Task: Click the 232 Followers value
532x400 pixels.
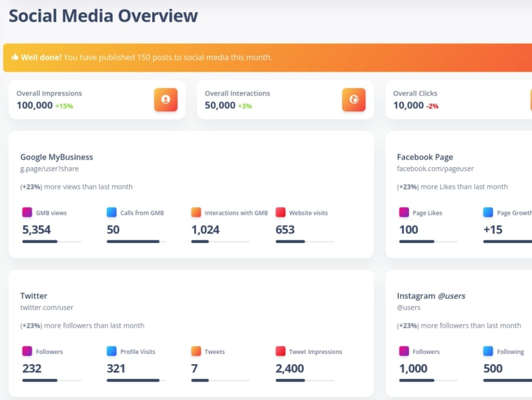Action: (32, 369)
